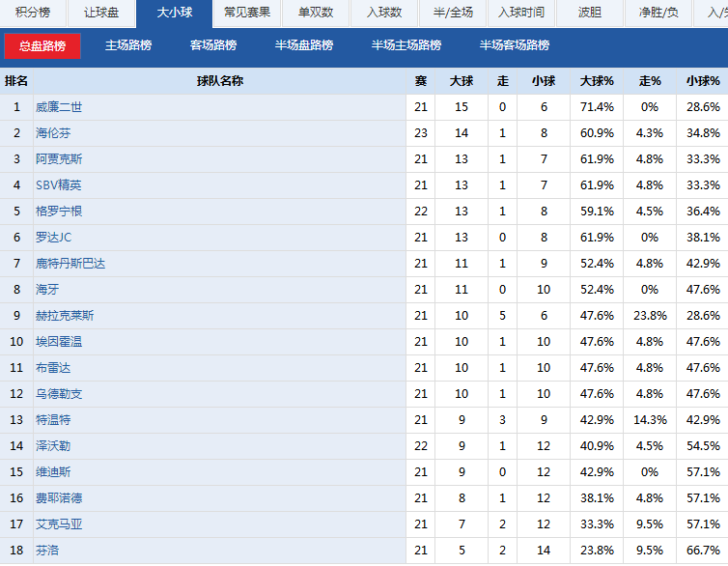This screenshot has height=566, width=728.
Task: Open the 半/全场 tab
Action: coord(453,13)
